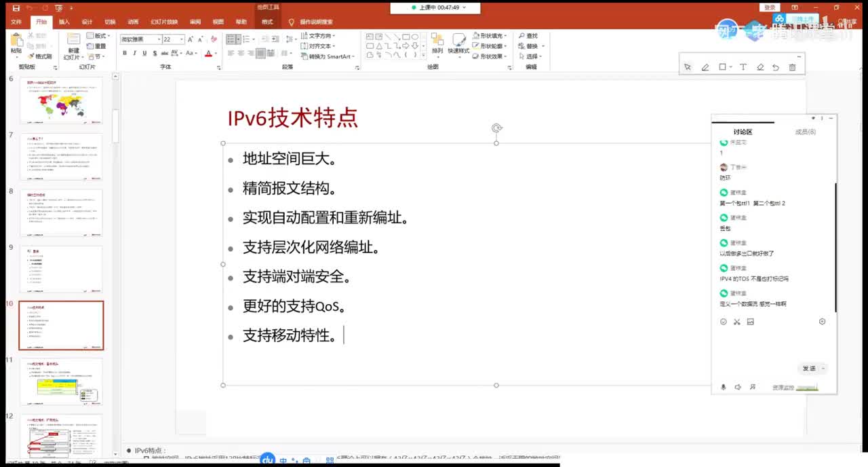This screenshot has height=467, width=868.
Task: Open Shape Fill (形状填充) dropdown
Action: [x=490, y=36]
